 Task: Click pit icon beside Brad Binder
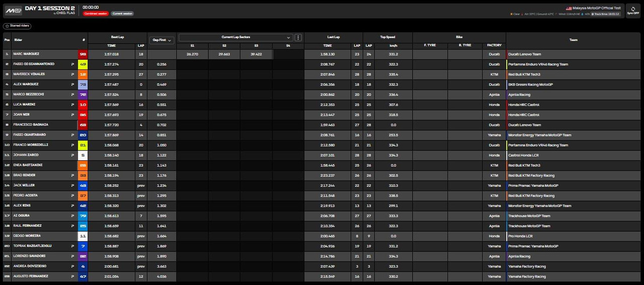[73, 175]
